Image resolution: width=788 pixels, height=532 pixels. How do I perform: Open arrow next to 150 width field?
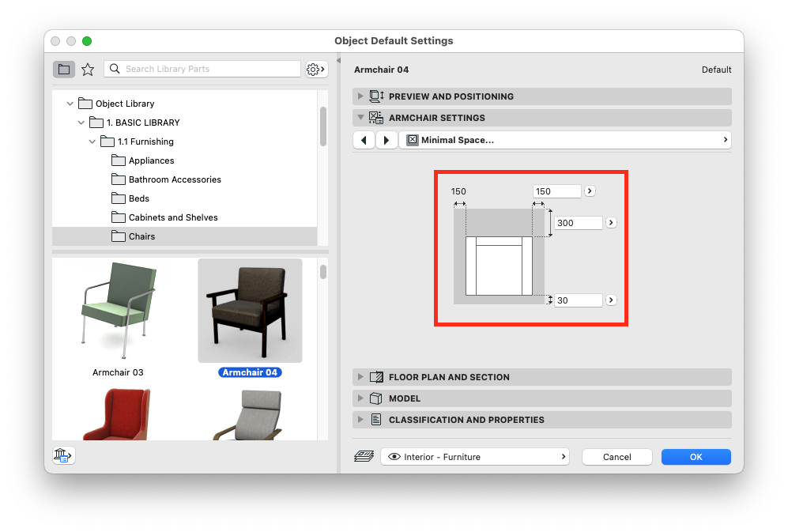coord(590,191)
